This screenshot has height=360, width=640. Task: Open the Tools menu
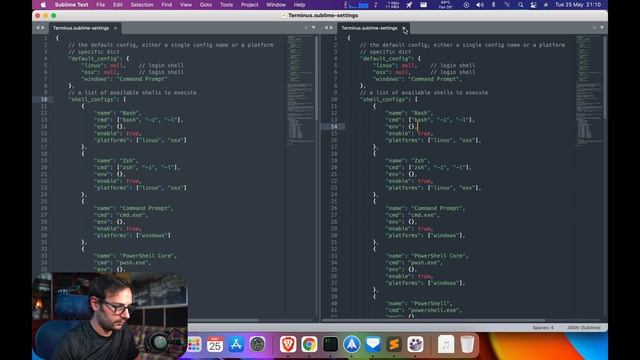pyautogui.click(x=226, y=5)
